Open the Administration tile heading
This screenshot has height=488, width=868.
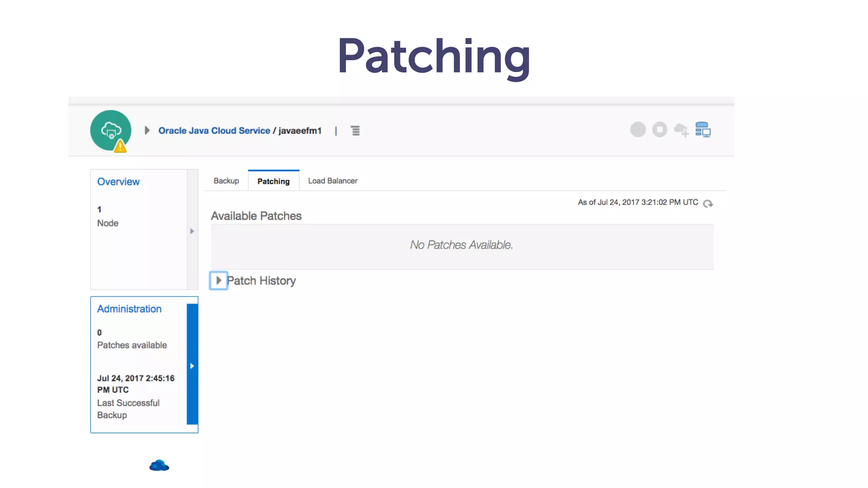click(x=129, y=309)
